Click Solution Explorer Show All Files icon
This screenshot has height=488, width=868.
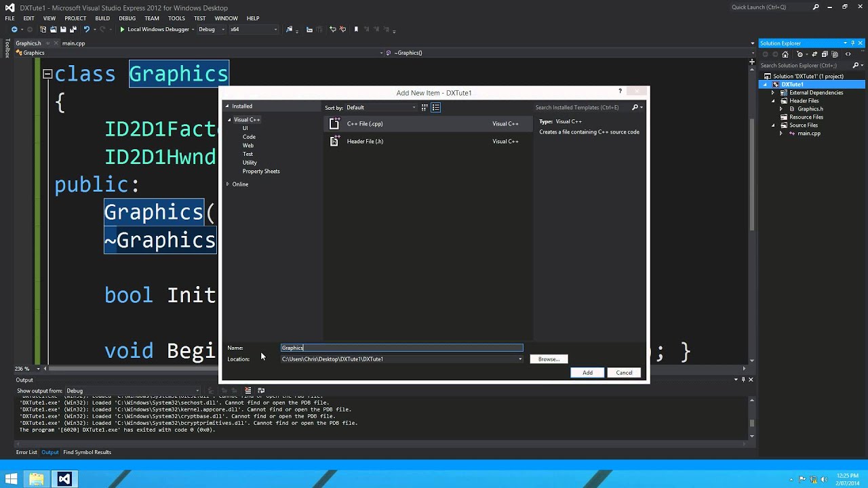(835, 54)
